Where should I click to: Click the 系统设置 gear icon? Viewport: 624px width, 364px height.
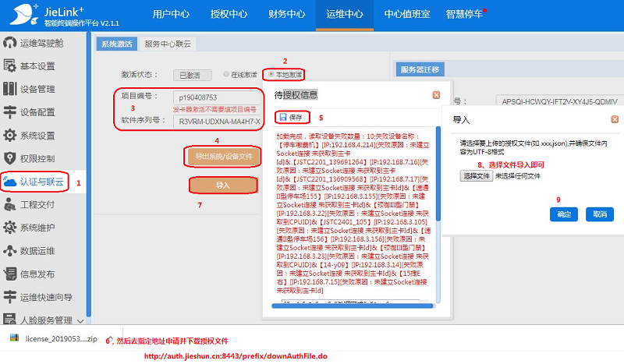tap(9, 136)
